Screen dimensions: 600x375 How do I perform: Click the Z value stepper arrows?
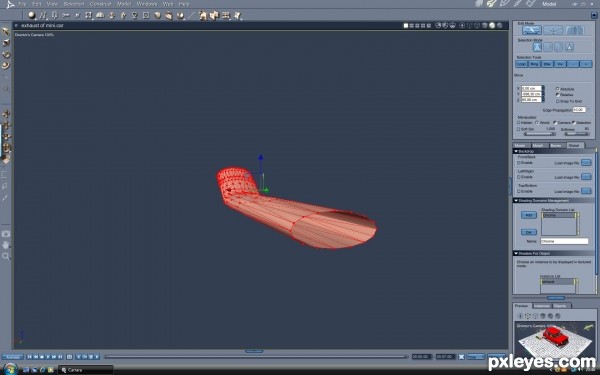click(543, 100)
